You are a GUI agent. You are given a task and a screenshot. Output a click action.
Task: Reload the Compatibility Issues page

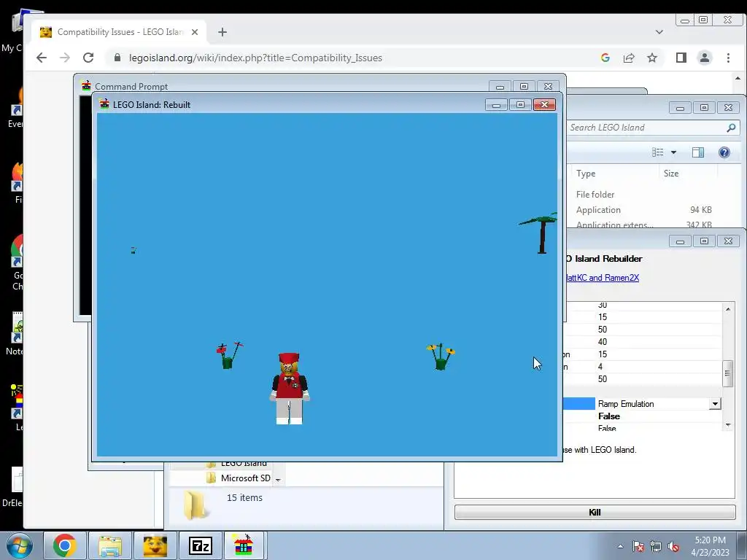click(x=88, y=58)
